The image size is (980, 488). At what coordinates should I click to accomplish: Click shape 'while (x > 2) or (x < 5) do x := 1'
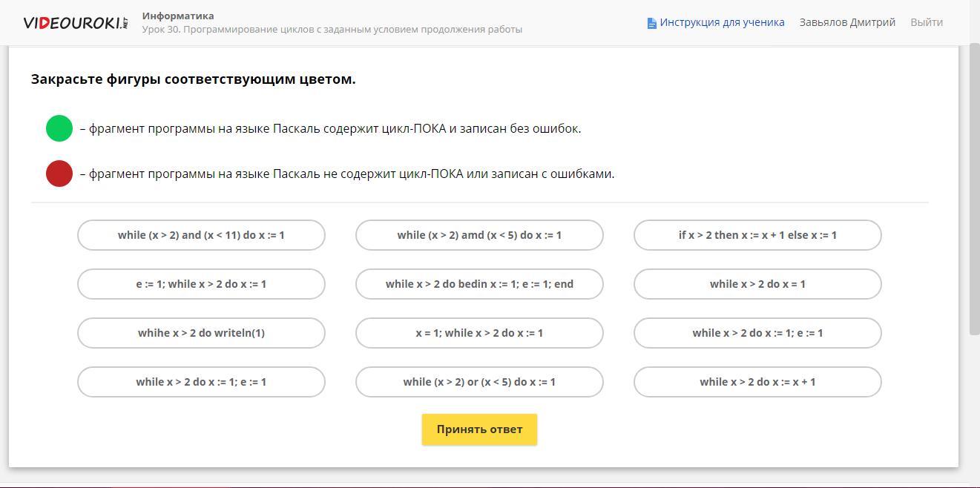coord(479,382)
